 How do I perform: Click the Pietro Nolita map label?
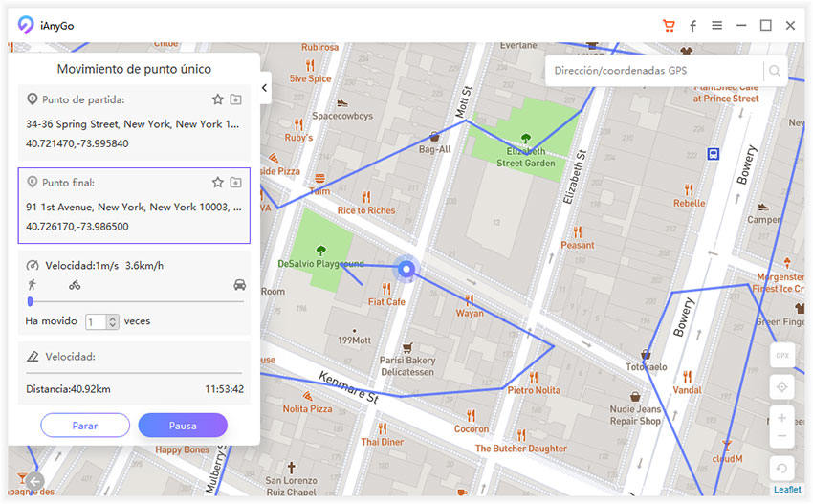(x=534, y=390)
